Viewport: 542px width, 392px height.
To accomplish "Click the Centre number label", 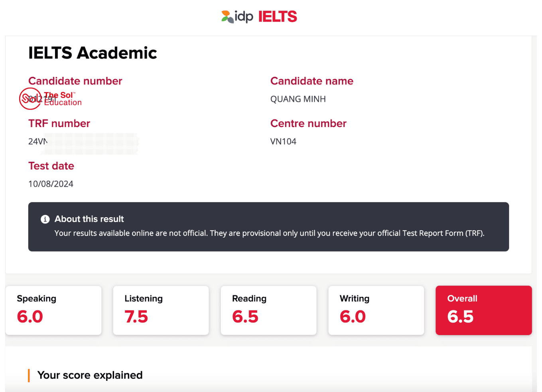I will 308,123.
